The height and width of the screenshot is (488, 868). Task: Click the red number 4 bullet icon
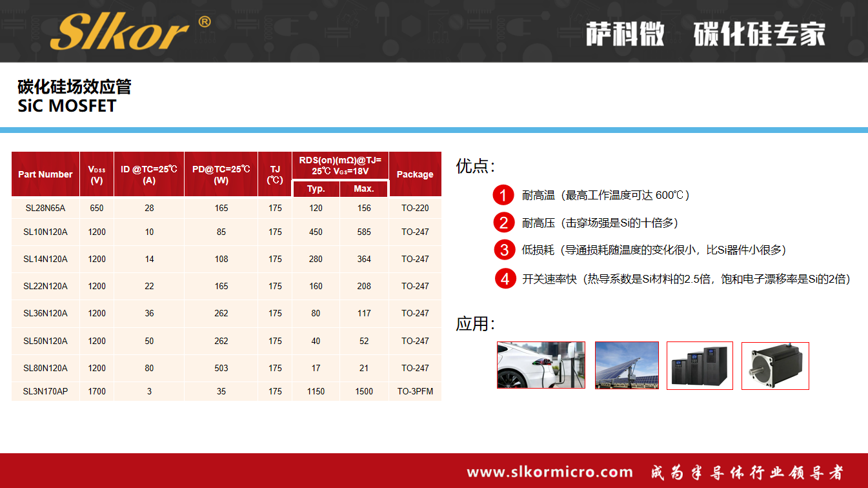point(505,279)
